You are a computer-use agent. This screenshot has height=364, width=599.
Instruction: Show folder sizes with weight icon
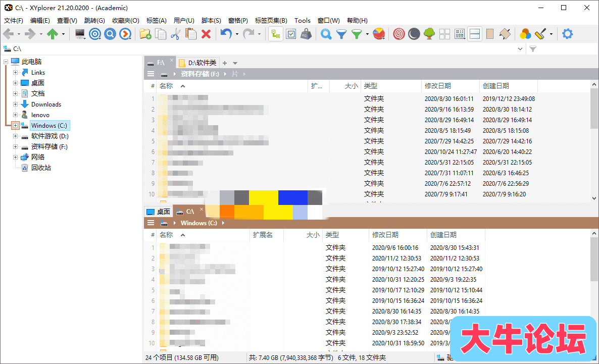306,34
